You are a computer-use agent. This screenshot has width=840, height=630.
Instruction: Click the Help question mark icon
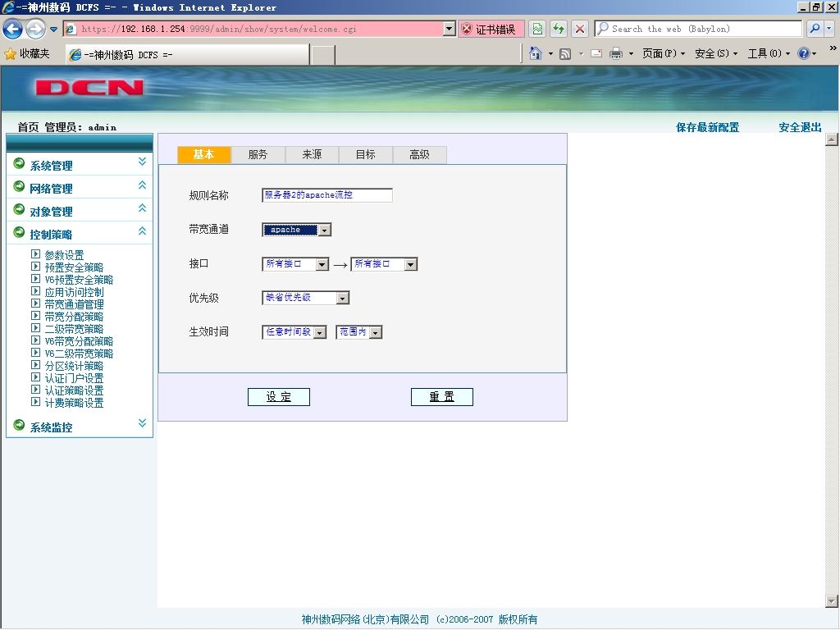coord(804,53)
